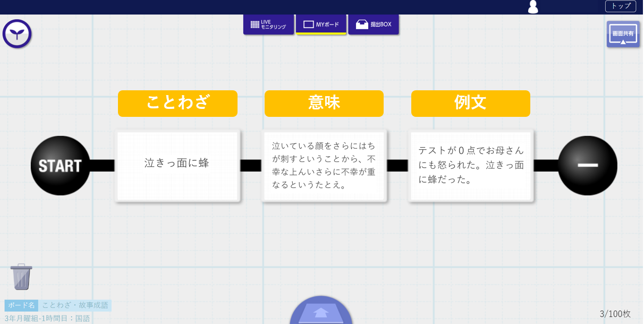Select the MYボード tab
The width and height of the screenshot is (644, 324).
point(321,24)
